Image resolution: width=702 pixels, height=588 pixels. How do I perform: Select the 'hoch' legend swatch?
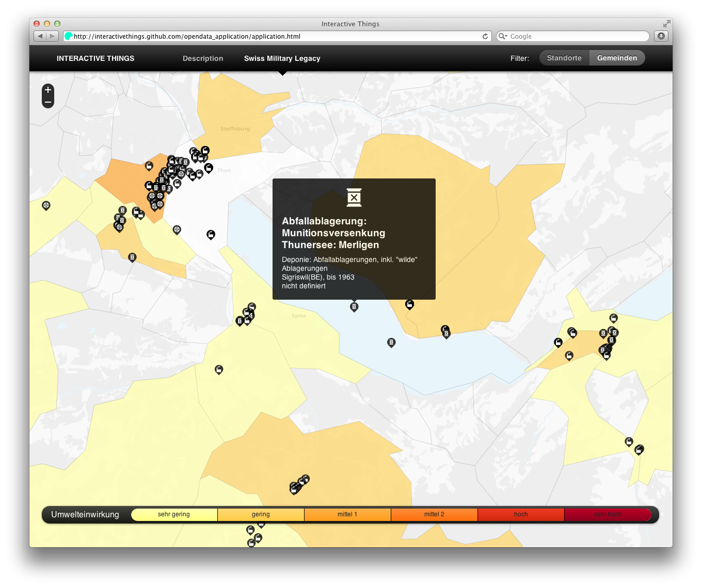tap(521, 514)
